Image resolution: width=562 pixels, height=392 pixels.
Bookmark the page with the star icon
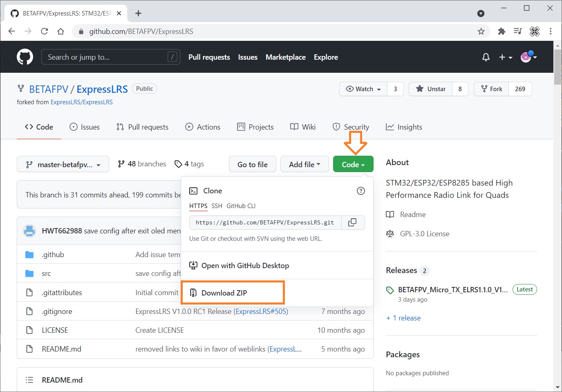pos(481,31)
